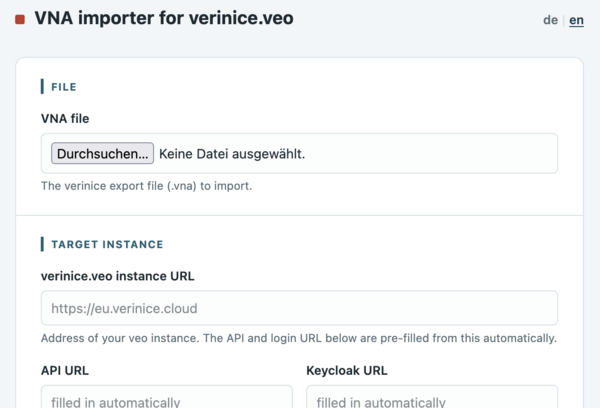The image size is (600, 408).
Task: Focus the API URL input field
Action: 167,397
